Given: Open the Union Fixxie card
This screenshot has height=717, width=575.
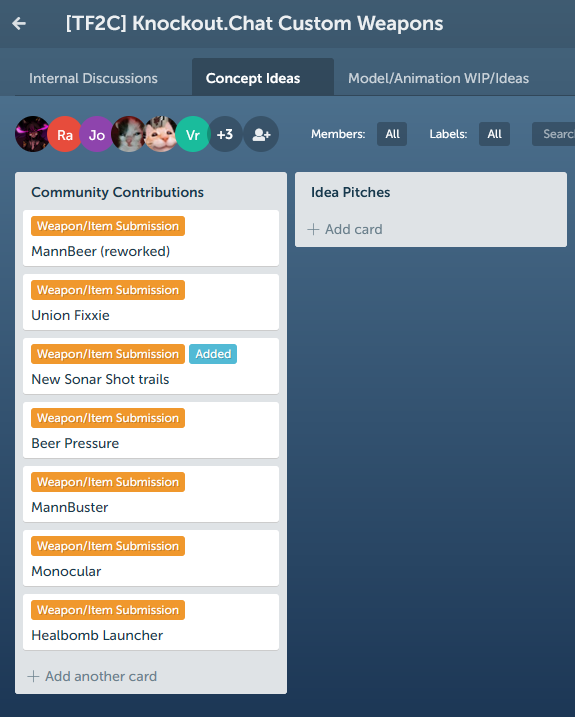Looking at the screenshot, I should [x=151, y=302].
